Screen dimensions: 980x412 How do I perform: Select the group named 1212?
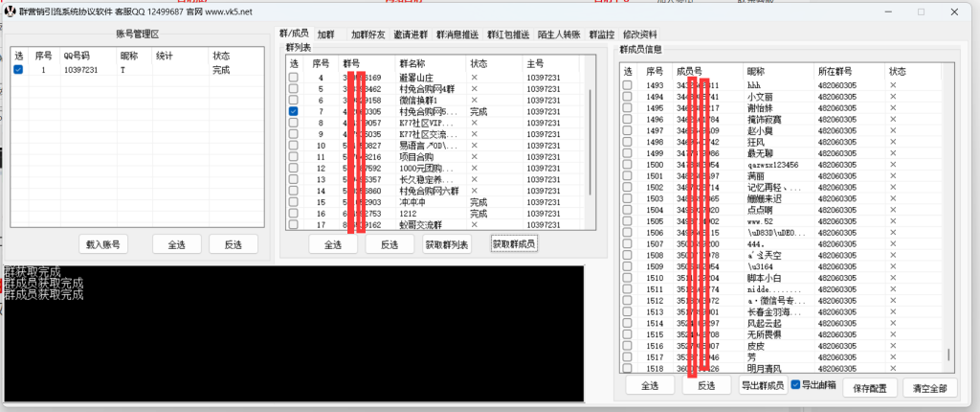[x=293, y=214]
